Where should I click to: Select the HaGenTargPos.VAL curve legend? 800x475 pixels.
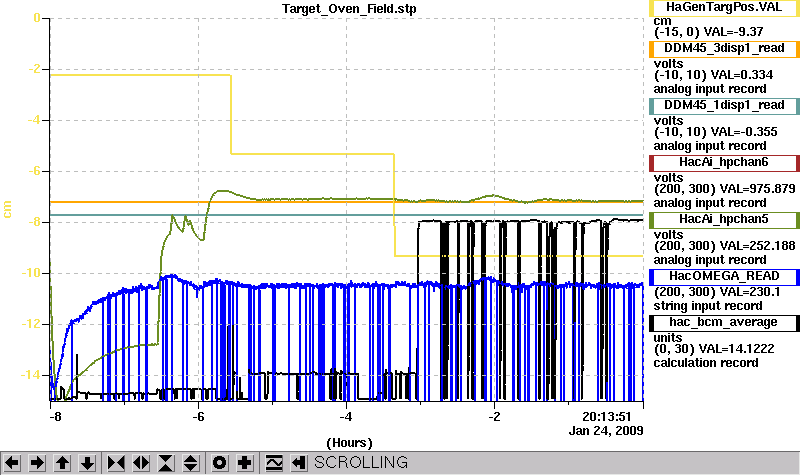(x=724, y=8)
